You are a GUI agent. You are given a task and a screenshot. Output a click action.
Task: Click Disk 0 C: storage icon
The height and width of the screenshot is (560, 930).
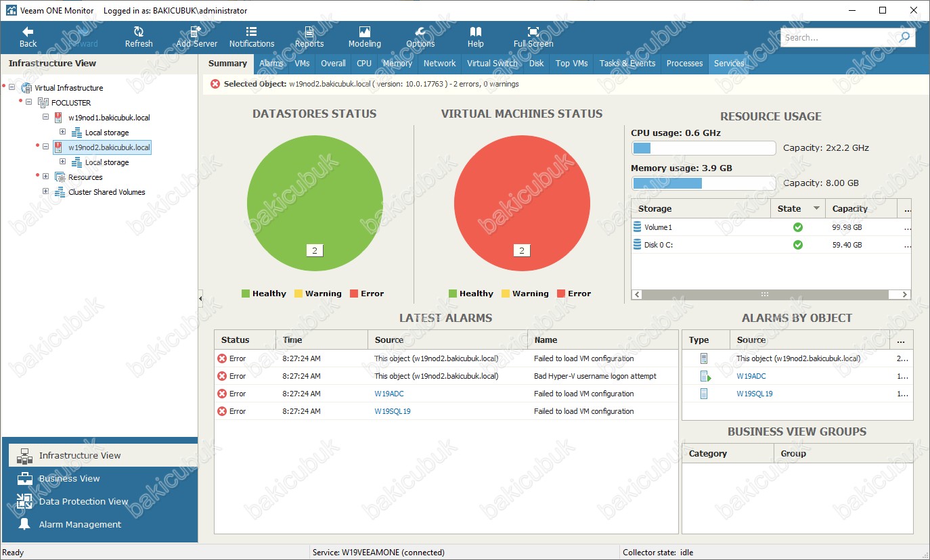point(637,245)
